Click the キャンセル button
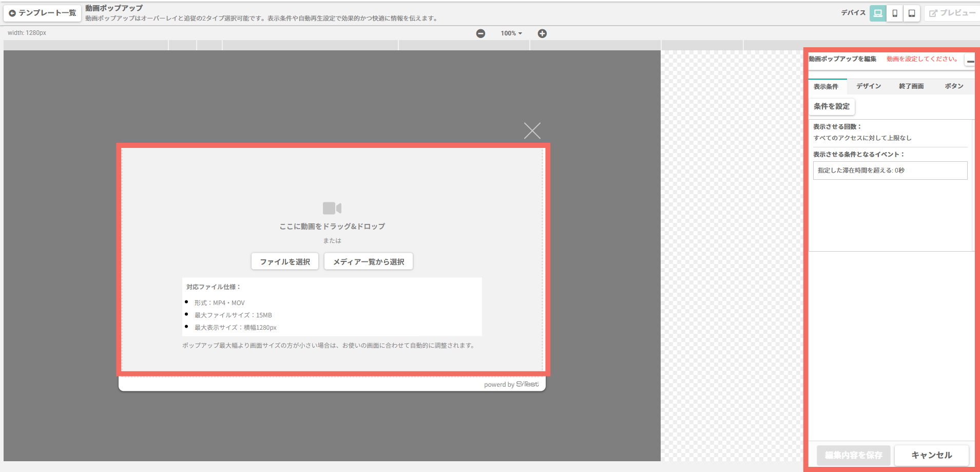The image size is (980, 472). [x=932, y=455]
